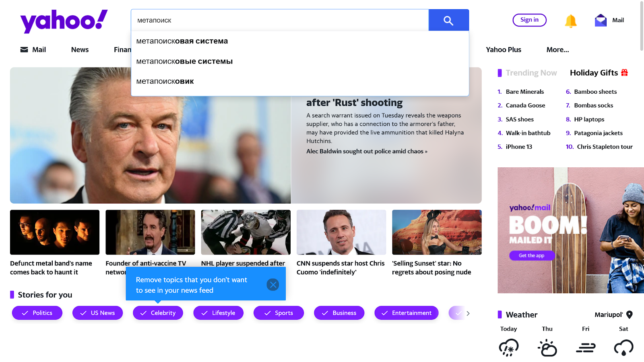The image size is (644, 362).
Task: Click the weather location pin icon
Action: [x=630, y=315]
